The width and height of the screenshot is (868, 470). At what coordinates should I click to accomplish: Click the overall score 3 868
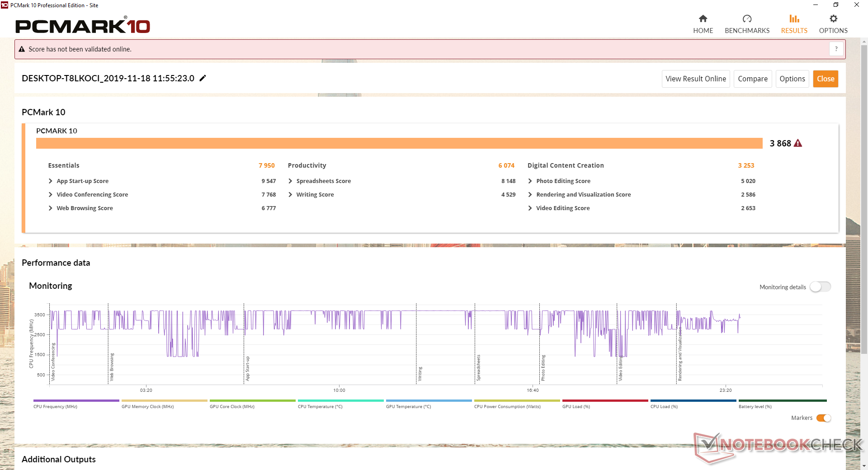pyautogui.click(x=780, y=143)
